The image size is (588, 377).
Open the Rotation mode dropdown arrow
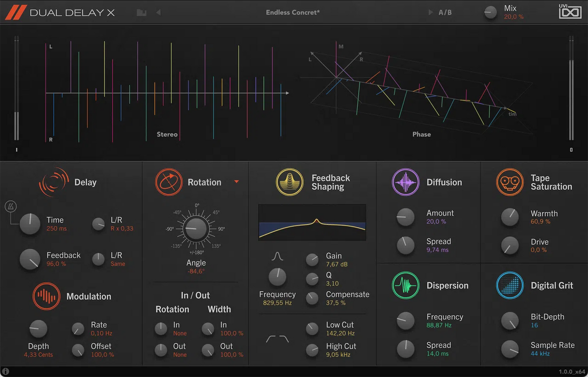point(237,182)
